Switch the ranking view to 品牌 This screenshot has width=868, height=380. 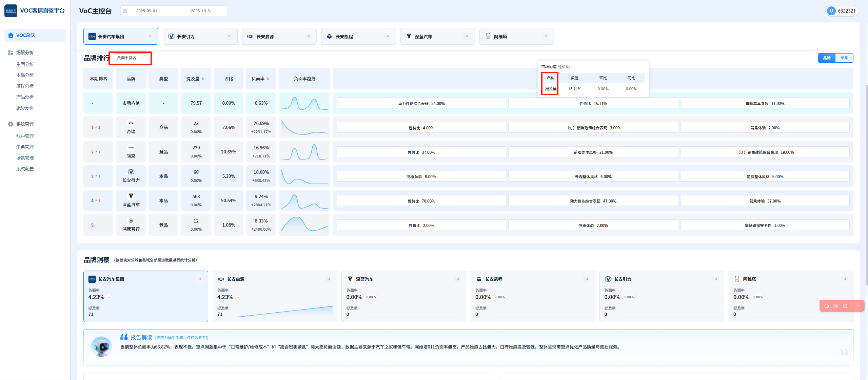tap(827, 58)
